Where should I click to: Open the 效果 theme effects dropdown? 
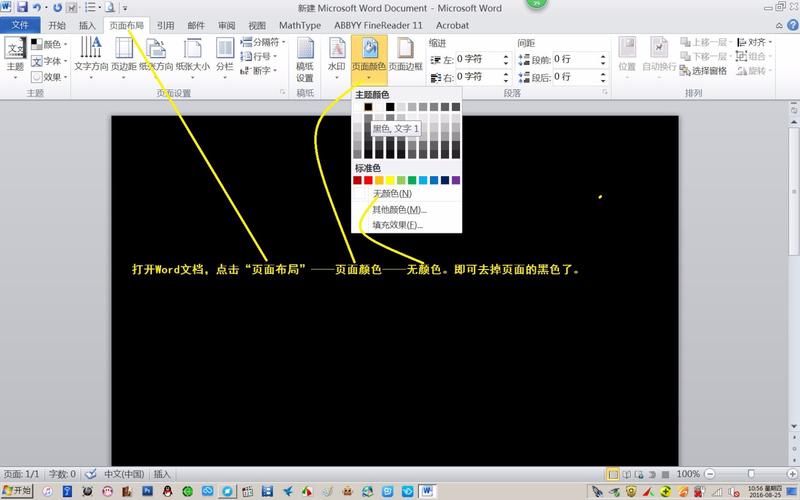click(x=49, y=77)
